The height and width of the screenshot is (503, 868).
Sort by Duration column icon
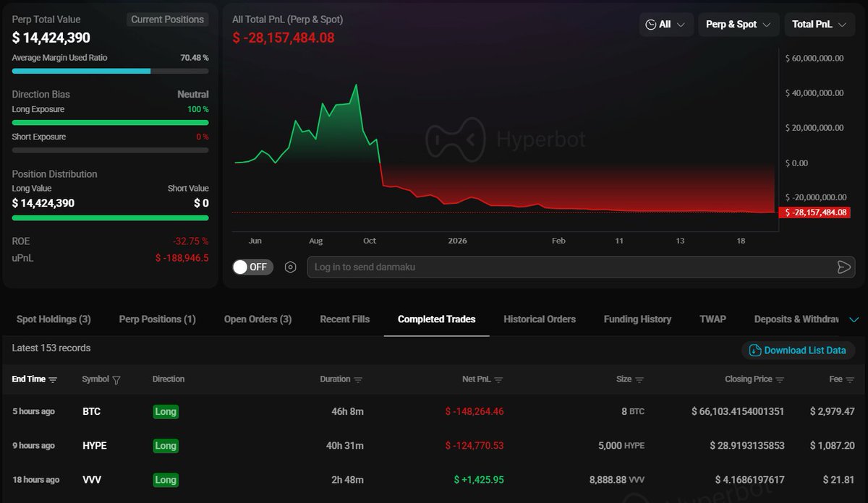click(358, 379)
